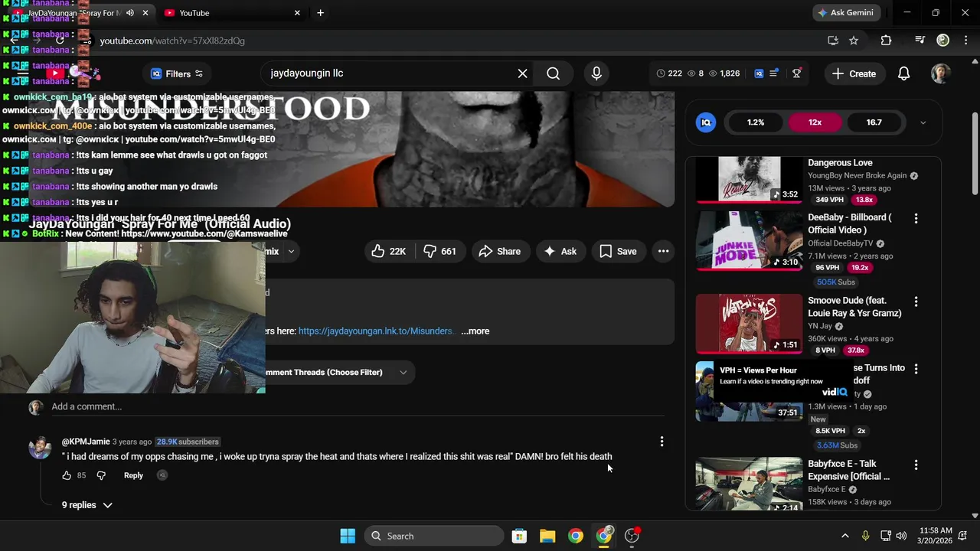Open options for Babyfxce E video
Viewport: 980px width, 551px height.
click(x=916, y=465)
